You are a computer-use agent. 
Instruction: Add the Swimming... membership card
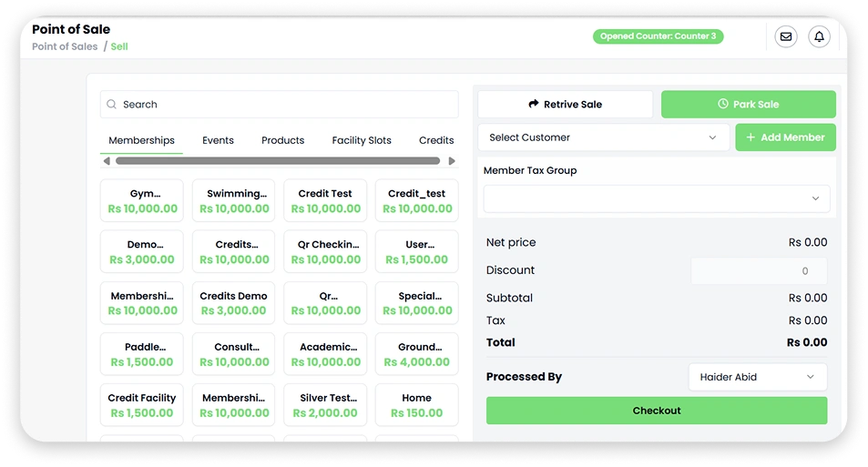coord(233,201)
